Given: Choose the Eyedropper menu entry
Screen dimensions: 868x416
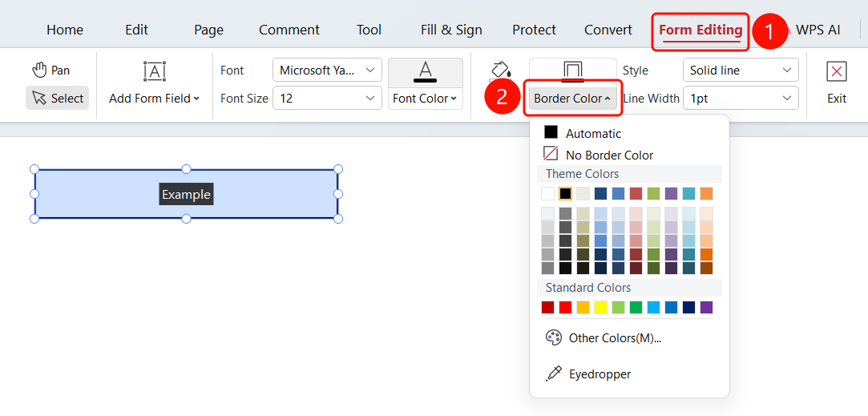Looking at the screenshot, I should [x=600, y=374].
